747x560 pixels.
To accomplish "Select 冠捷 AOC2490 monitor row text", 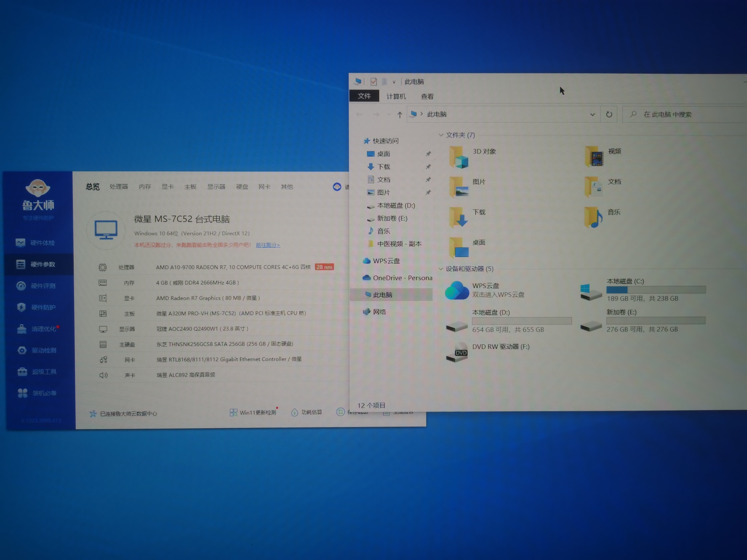I will [x=202, y=329].
